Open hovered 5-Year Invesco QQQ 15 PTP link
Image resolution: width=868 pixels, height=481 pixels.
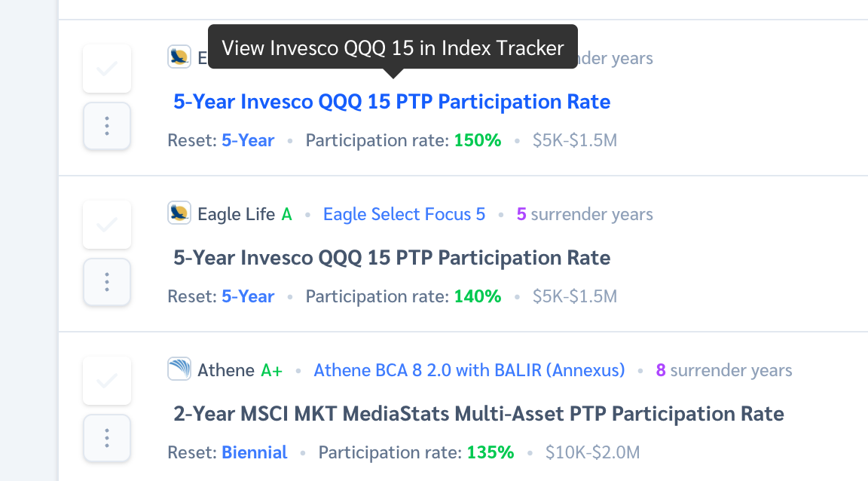[392, 102]
